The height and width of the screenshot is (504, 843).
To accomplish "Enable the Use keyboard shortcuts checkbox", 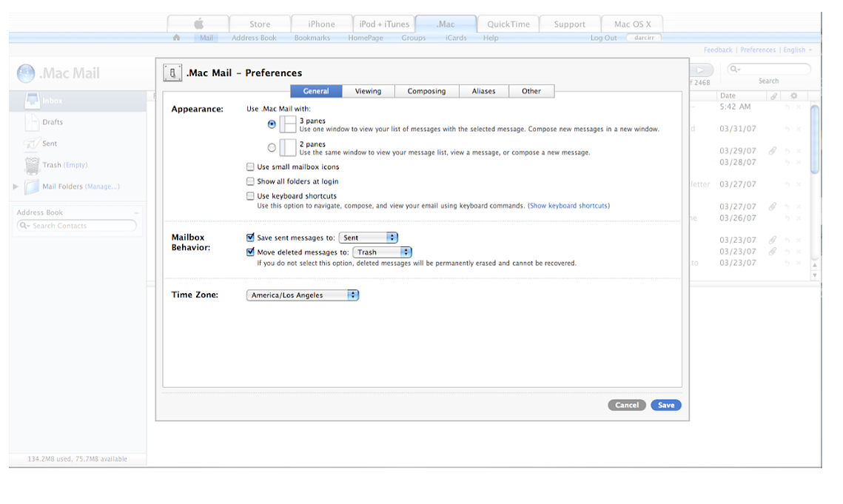I will (250, 196).
